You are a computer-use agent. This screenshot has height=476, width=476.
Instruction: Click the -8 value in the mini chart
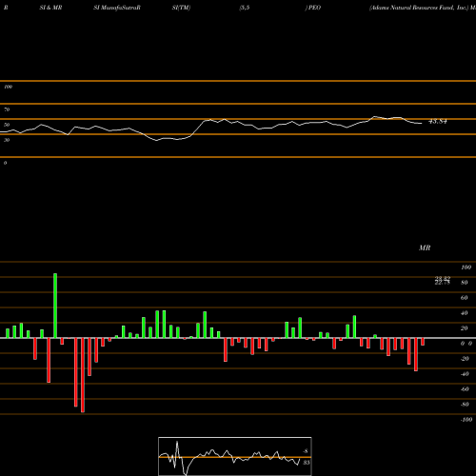[x=306, y=451]
